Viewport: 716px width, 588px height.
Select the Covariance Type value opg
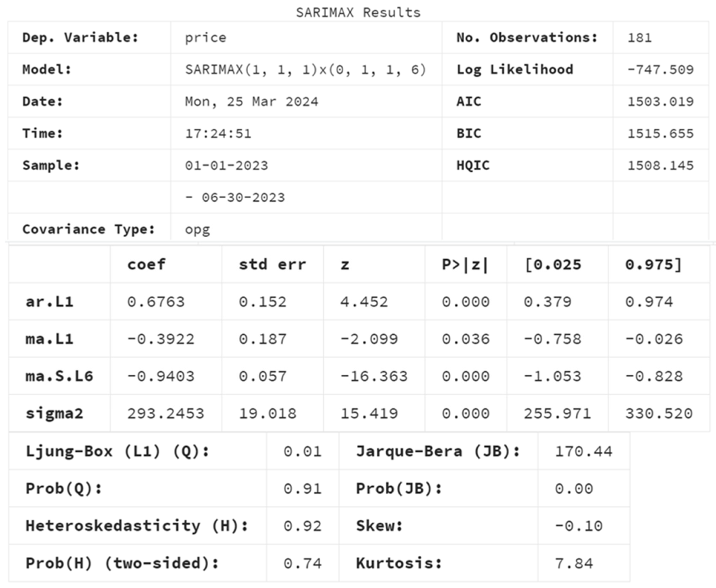[x=197, y=230]
